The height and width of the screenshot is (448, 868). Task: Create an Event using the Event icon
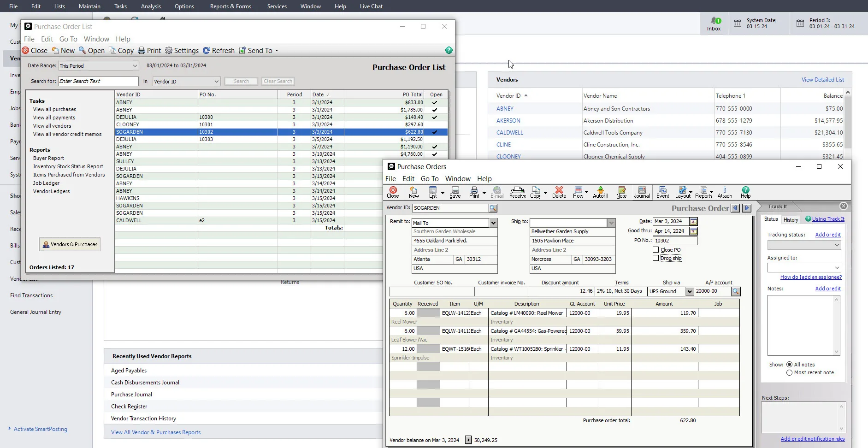663,193
